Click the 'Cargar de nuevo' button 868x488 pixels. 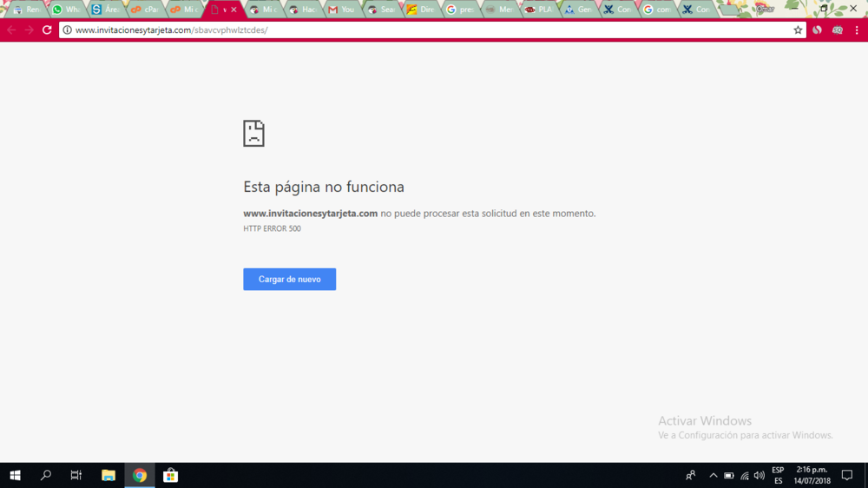pyautogui.click(x=290, y=280)
